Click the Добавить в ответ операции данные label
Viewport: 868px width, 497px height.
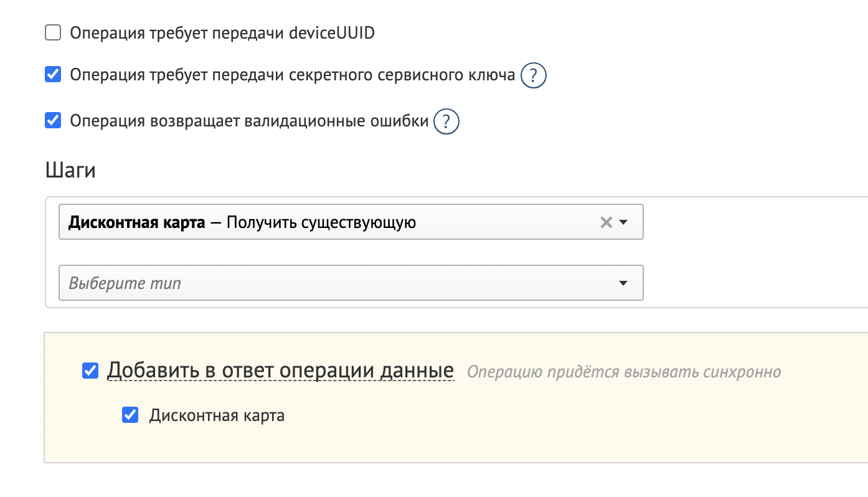pyautogui.click(x=280, y=371)
